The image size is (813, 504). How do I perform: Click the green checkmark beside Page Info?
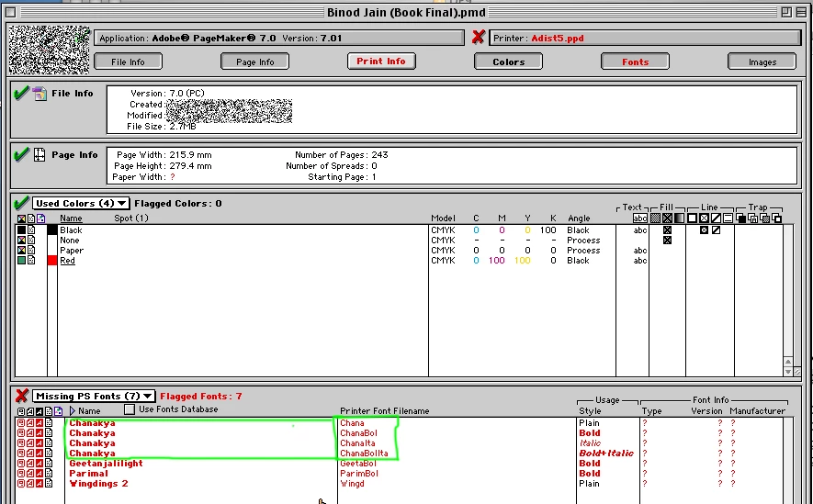[21, 155]
